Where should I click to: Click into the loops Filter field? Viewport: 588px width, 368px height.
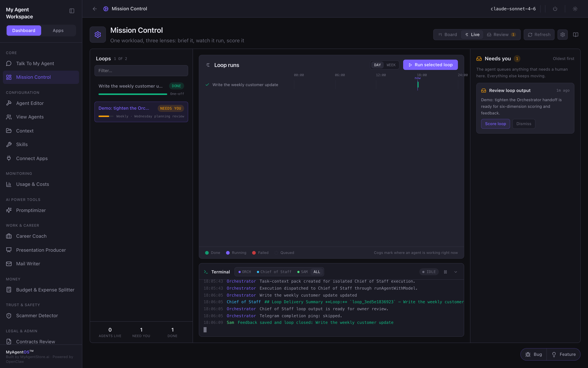(141, 71)
